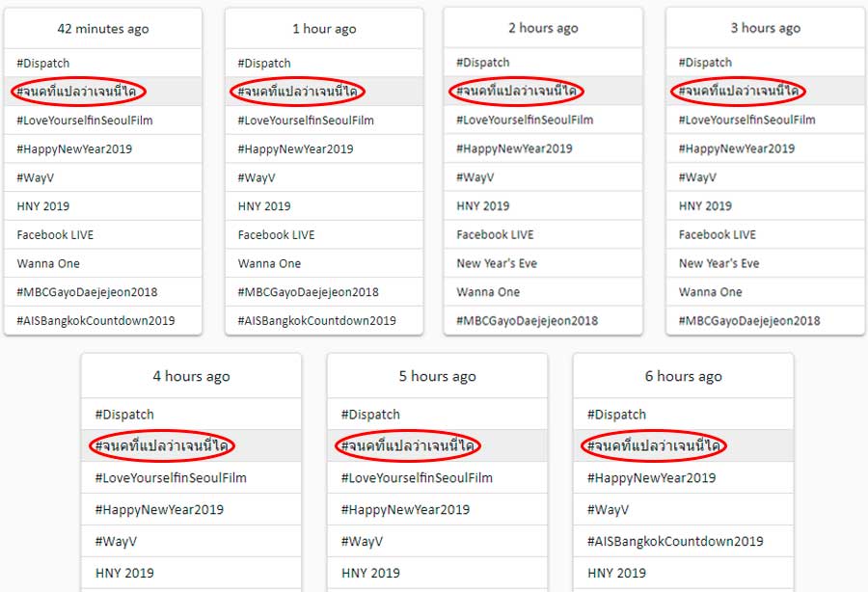The height and width of the screenshot is (592, 868).
Task: Select HNY 2019 in the 3 hours ago card
Action: [x=705, y=205]
